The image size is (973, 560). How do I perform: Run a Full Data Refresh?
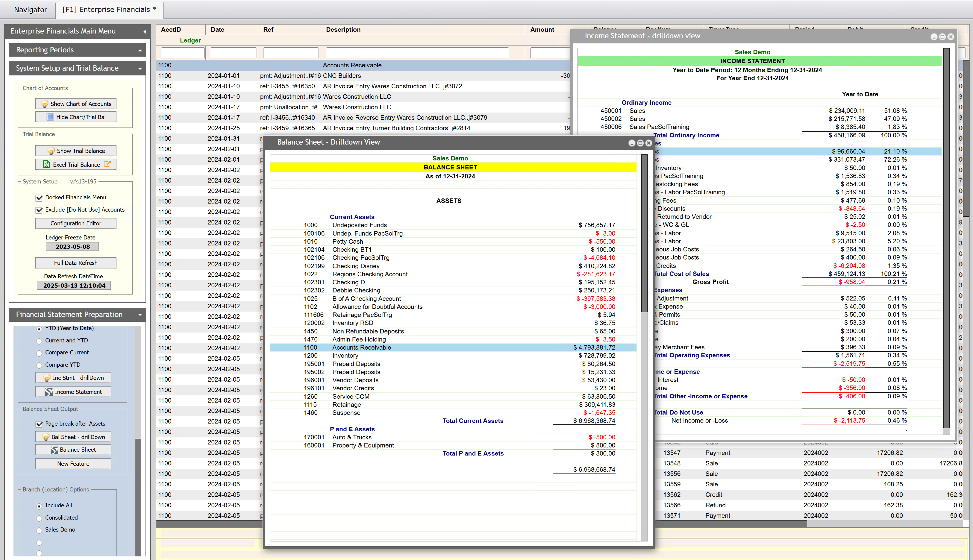pos(75,263)
